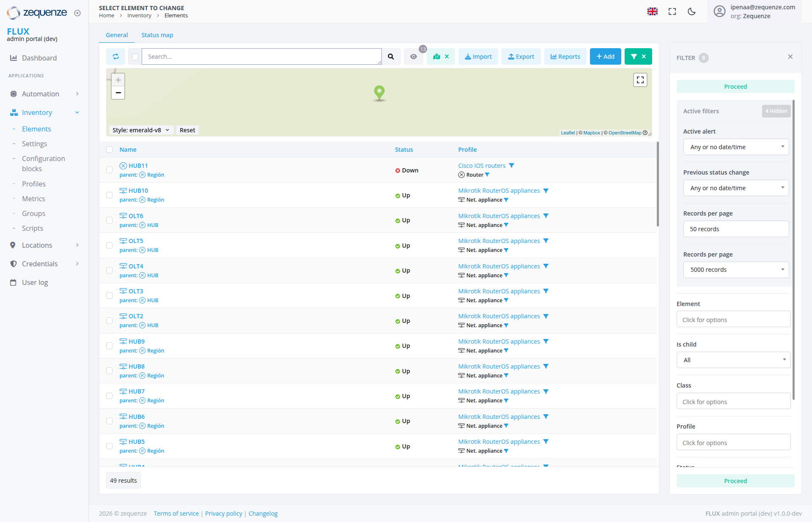Switch to the Status map tab

(157, 35)
